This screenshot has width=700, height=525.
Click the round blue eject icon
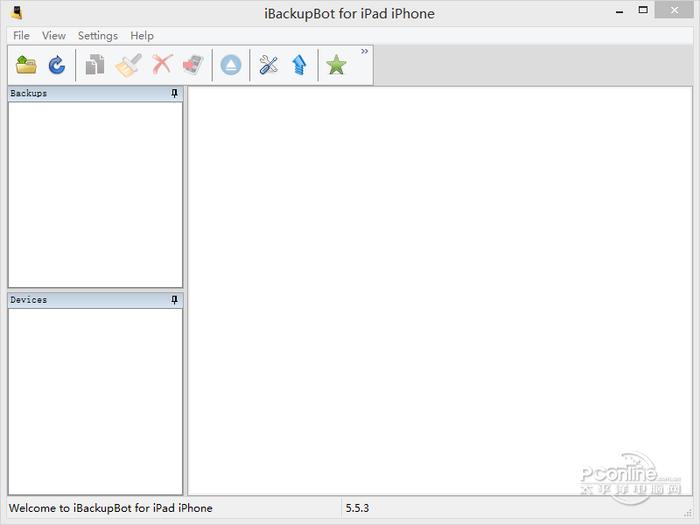tap(231, 65)
